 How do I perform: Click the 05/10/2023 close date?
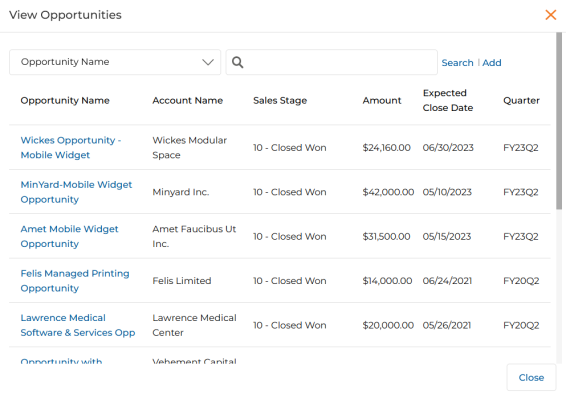(447, 192)
